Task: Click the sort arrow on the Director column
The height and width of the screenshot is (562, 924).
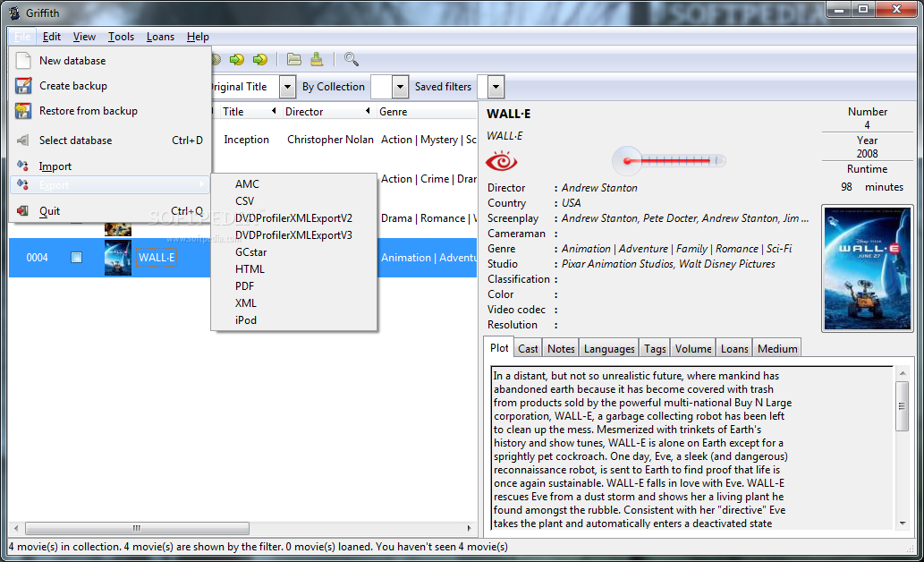Action: pyautogui.click(x=368, y=111)
